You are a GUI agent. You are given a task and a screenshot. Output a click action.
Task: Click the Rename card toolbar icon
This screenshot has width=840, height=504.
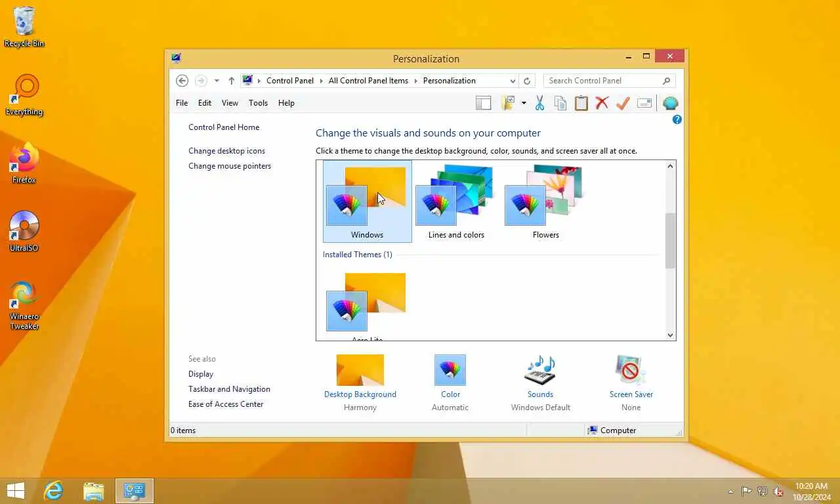pos(644,103)
